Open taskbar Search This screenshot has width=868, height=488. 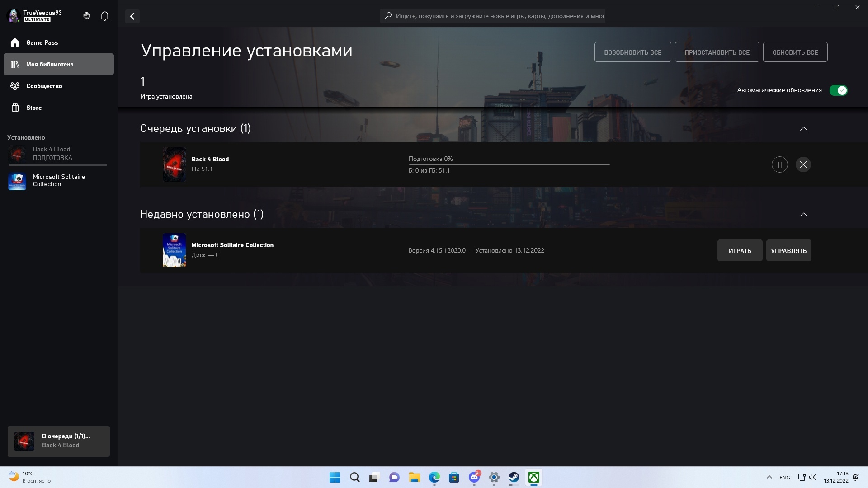click(x=355, y=477)
